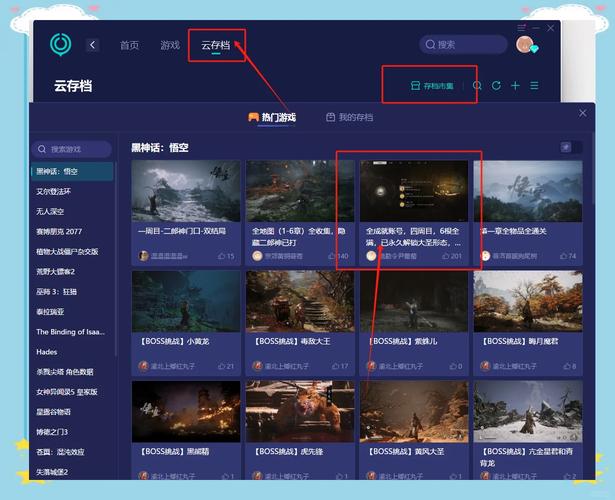Close the save market panel

pyautogui.click(x=583, y=113)
